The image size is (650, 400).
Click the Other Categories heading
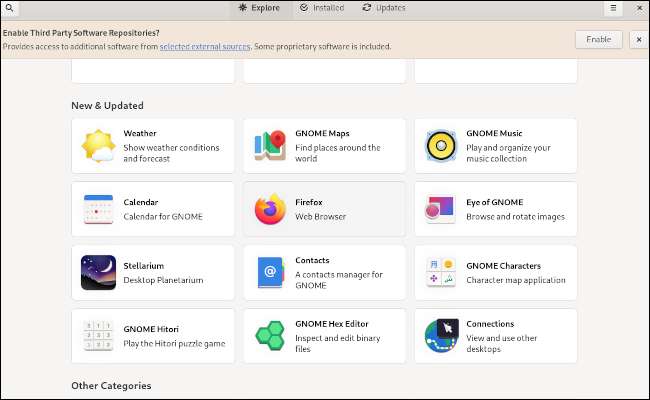tap(111, 385)
